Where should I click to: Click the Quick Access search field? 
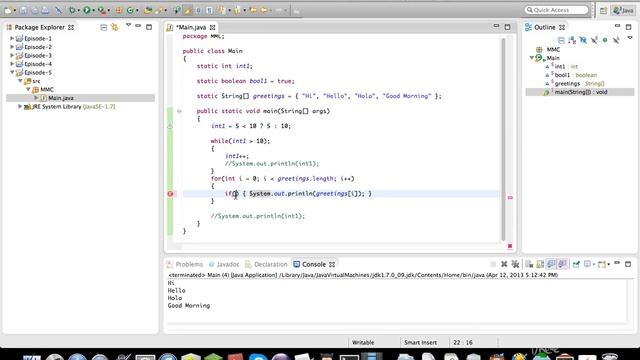click(557, 10)
